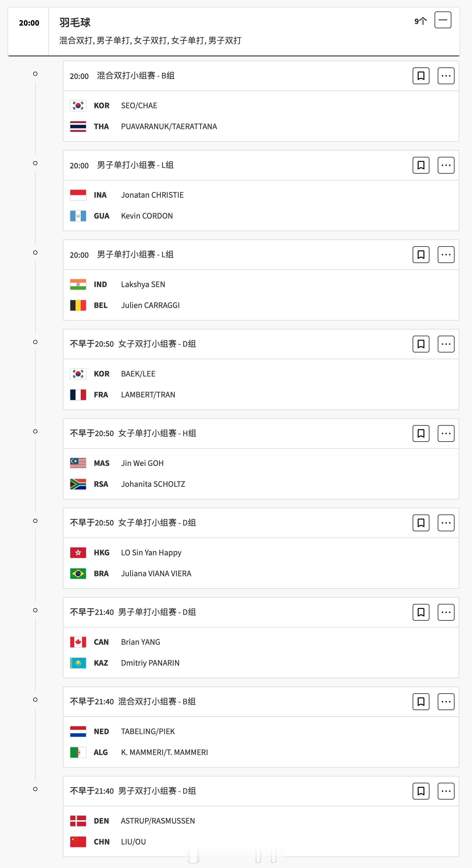The width and height of the screenshot is (472, 868).
Task: Open more options for Christie vs Cordon match
Action: [446, 165]
